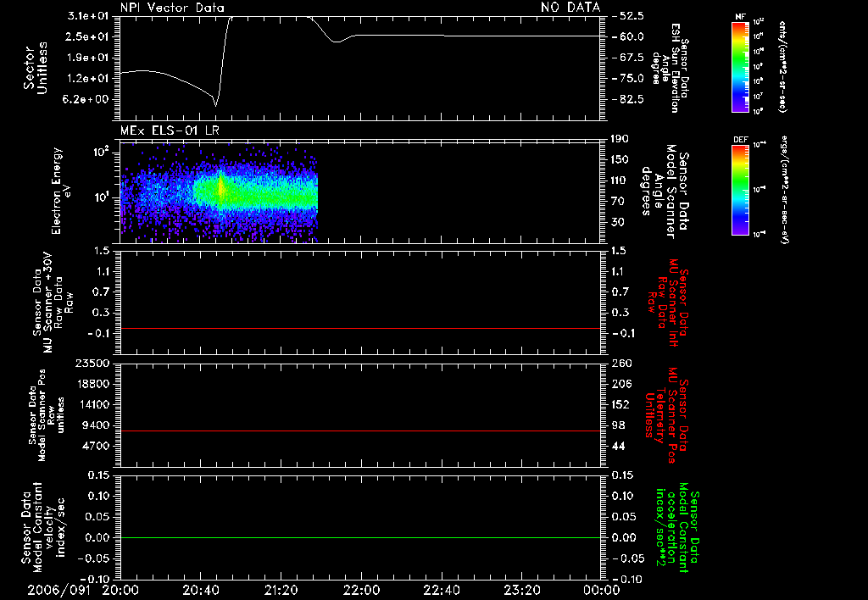Click the 'Electron Energy eV' axis title
This screenshot has width=868, height=600.
61,191
